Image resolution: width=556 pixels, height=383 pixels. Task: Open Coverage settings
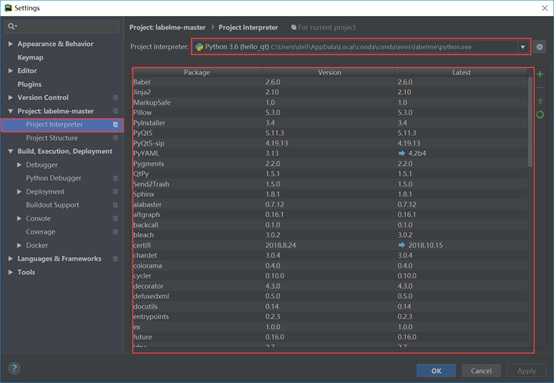(41, 232)
